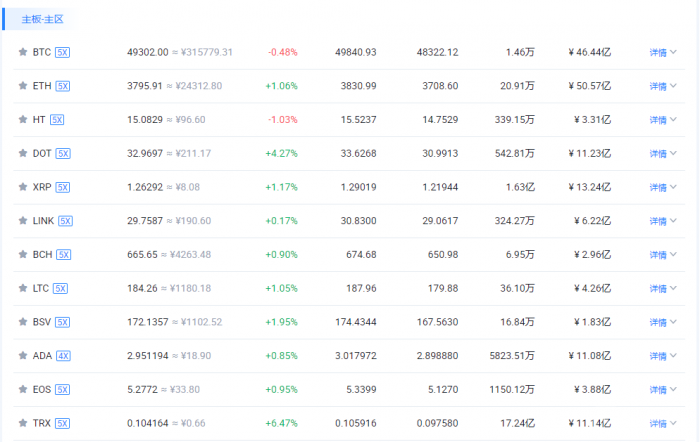Screen dimensions: 700x442
Task: Click the star beside XRP
Action: 23,187
